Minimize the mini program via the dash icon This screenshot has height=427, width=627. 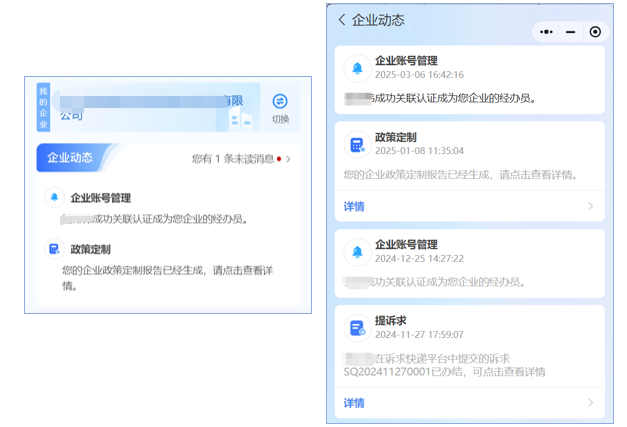pyautogui.click(x=570, y=32)
